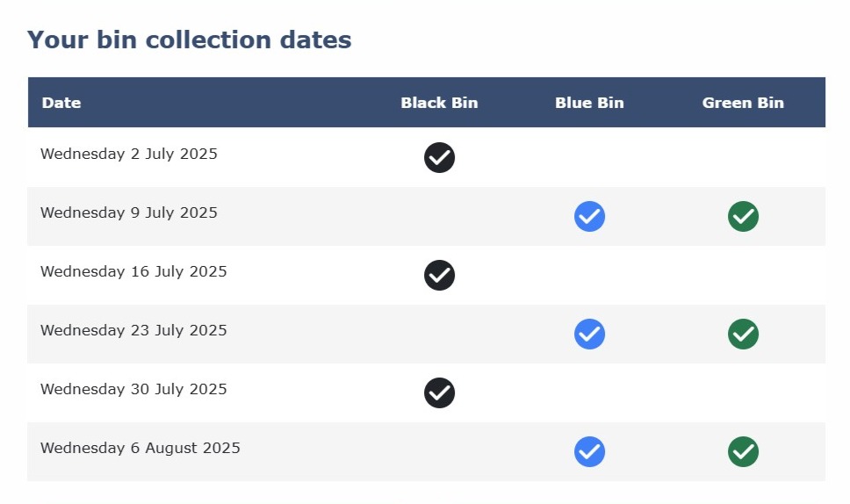Click black bin checkmark for 16 July
The width and height of the screenshot is (850, 504).
pyautogui.click(x=439, y=275)
